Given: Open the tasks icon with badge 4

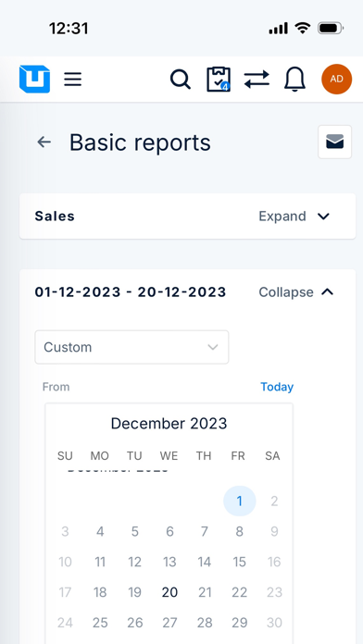Looking at the screenshot, I should click(219, 80).
